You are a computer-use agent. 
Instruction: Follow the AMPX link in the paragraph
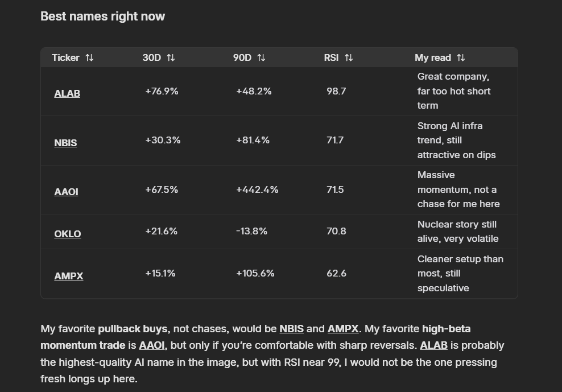pos(343,329)
